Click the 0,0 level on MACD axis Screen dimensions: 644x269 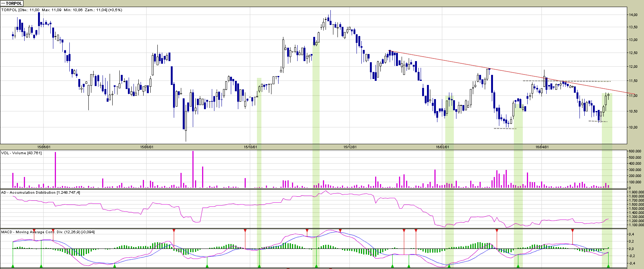tap(631, 249)
